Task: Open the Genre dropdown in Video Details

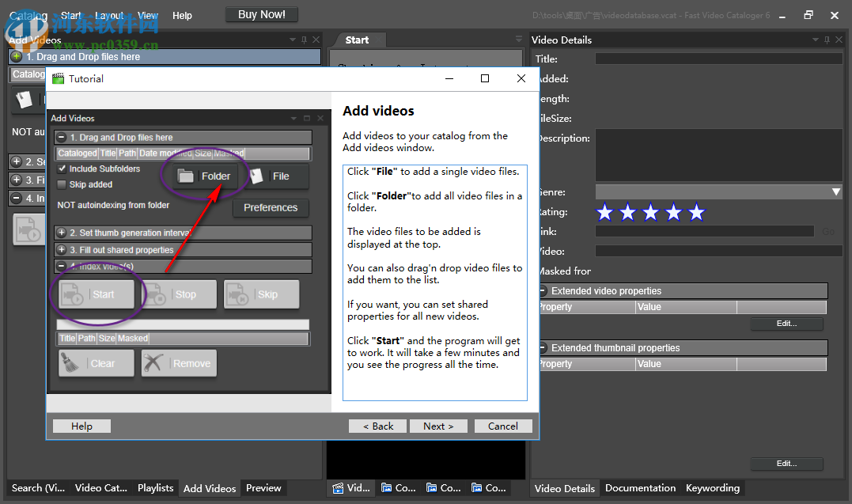Action: [836, 191]
